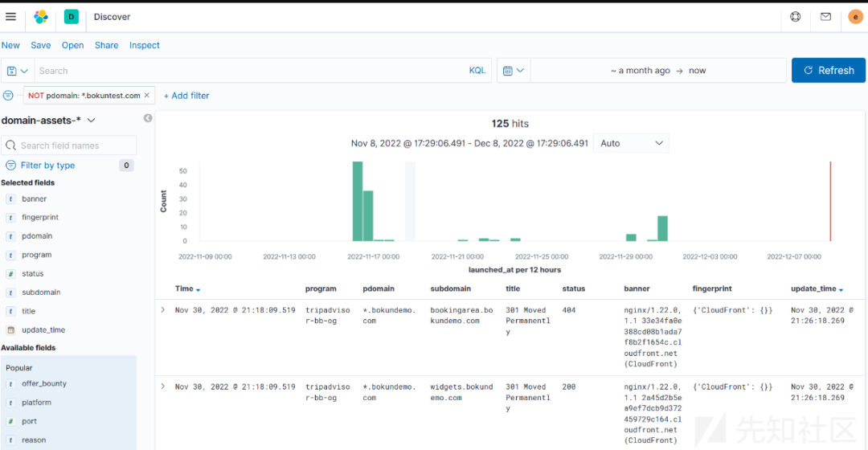Image resolution: width=868 pixels, height=450 pixels.
Task: Click update_time date type icon
Action: pyautogui.click(x=10, y=330)
